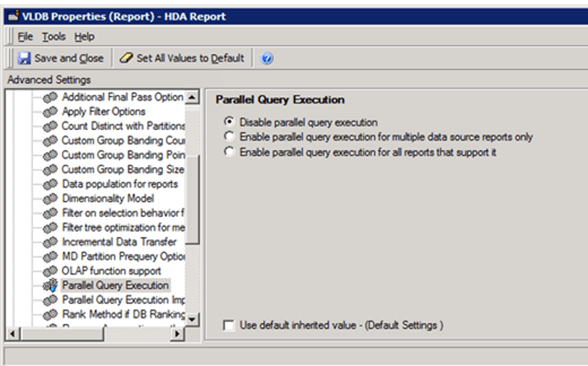Enable parallel query for multiple data source reports
The width and height of the screenshot is (588, 366).
click(x=229, y=137)
